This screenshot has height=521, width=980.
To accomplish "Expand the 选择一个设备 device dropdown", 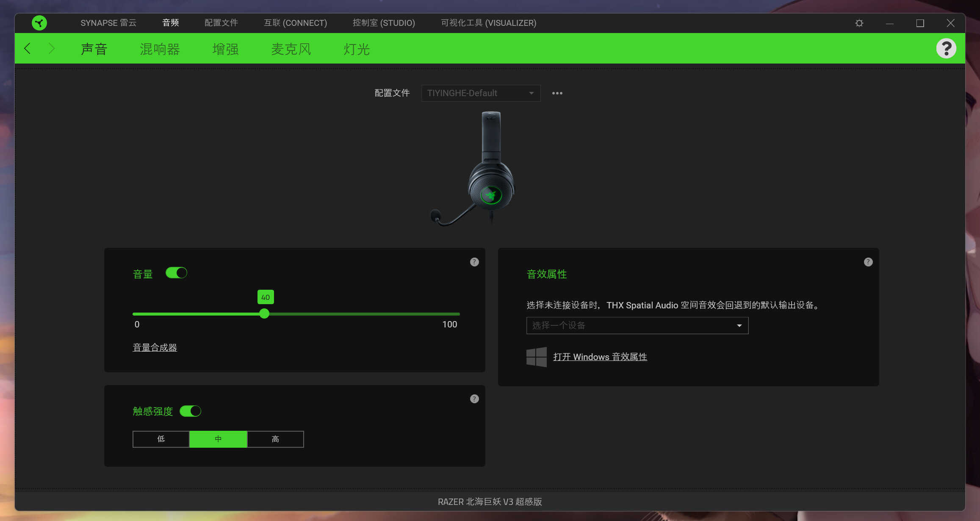I will point(637,325).
